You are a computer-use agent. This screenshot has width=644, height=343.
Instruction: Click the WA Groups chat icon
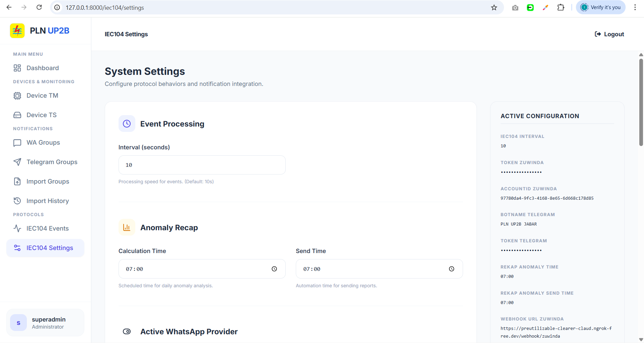(x=17, y=143)
